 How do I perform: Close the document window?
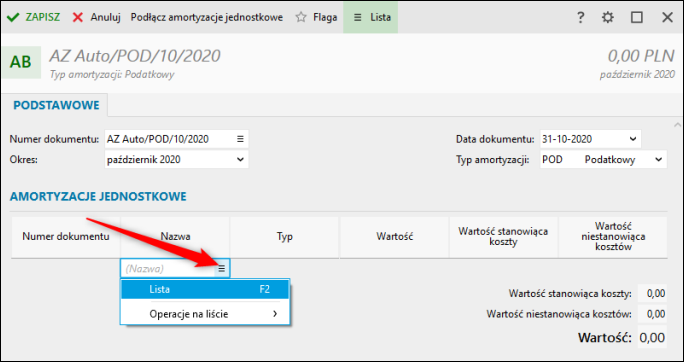[x=667, y=17]
